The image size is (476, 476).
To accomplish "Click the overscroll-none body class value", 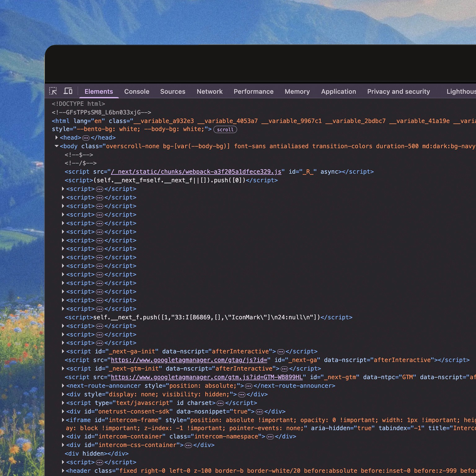I will coord(291,146).
